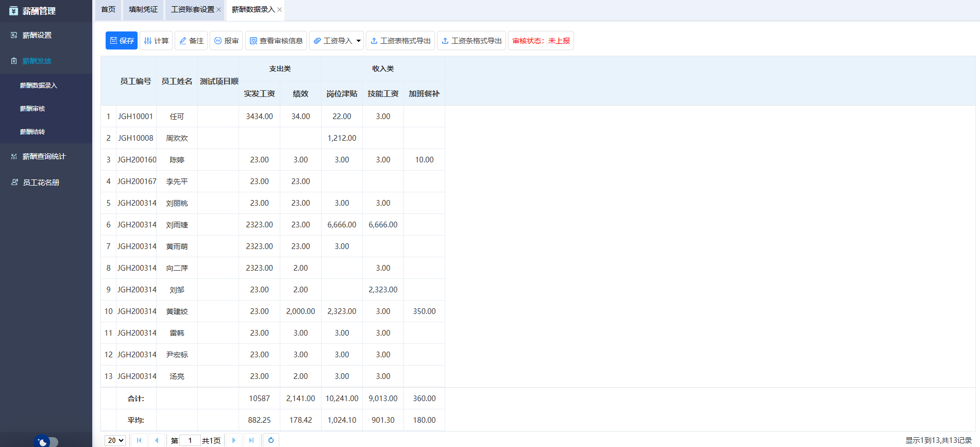Click the 测试项目顺 column header
Image resolution: width=980 pixels, height=447 pixels.
click(218, 81)
